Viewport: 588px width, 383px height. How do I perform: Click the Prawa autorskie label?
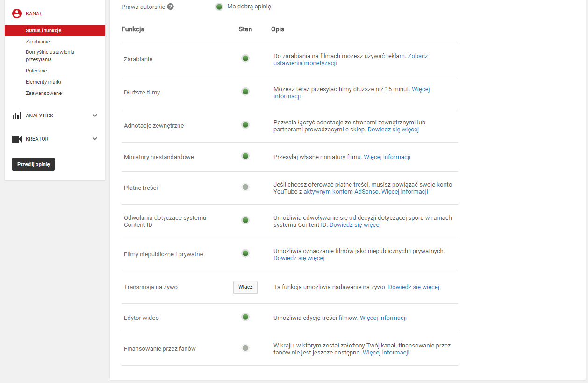coord(143,7)
